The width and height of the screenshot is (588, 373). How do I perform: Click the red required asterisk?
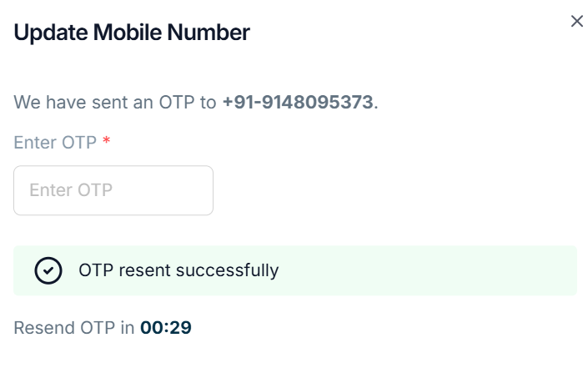(x=106, y=142)
